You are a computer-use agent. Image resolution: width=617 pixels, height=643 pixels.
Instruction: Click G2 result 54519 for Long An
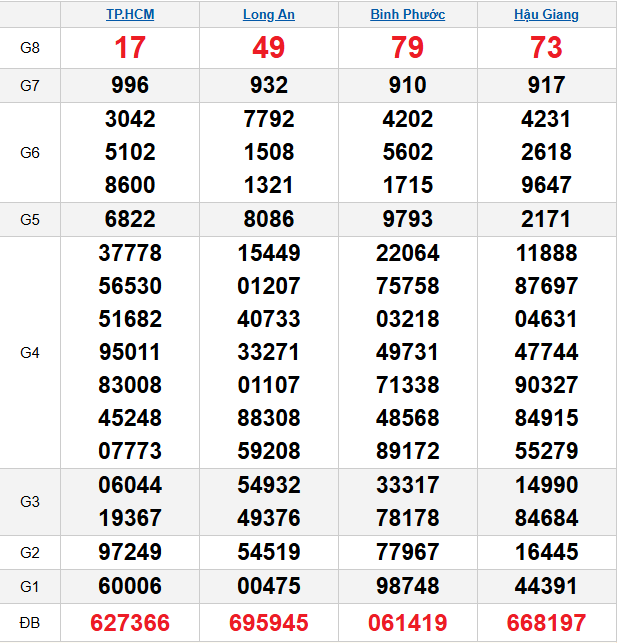pyautogui.click(x=268, y=552)
